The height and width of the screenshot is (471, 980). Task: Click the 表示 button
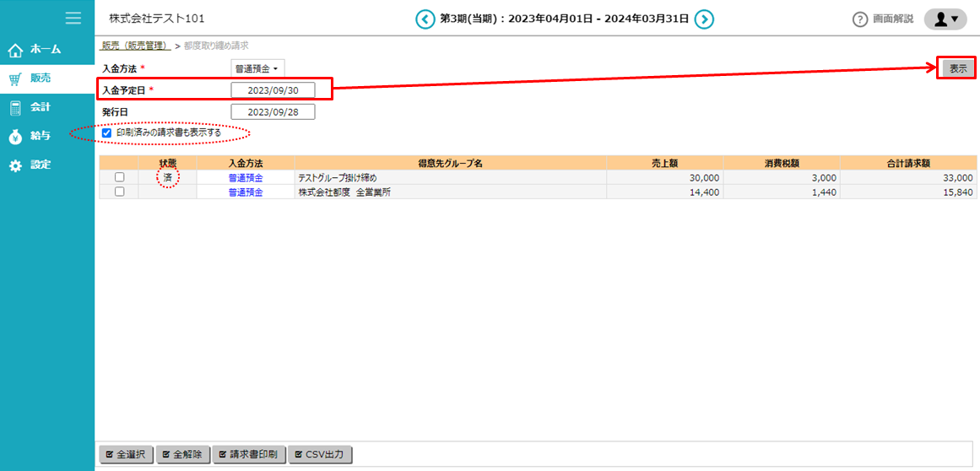958,68
